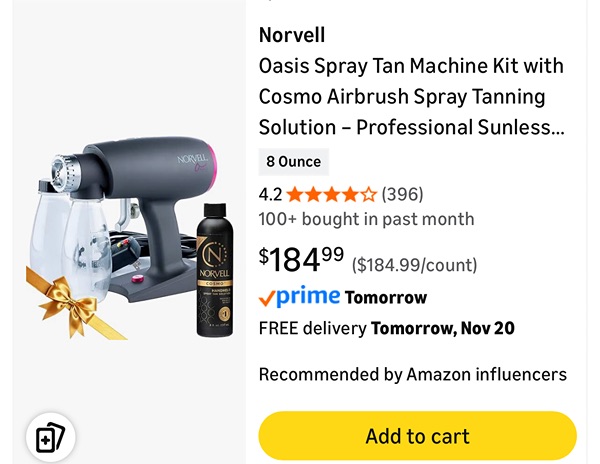The image size is (600, 464).
Task: Click the Norvell Cosmo solution bottle in image
Action: [215, 270]
